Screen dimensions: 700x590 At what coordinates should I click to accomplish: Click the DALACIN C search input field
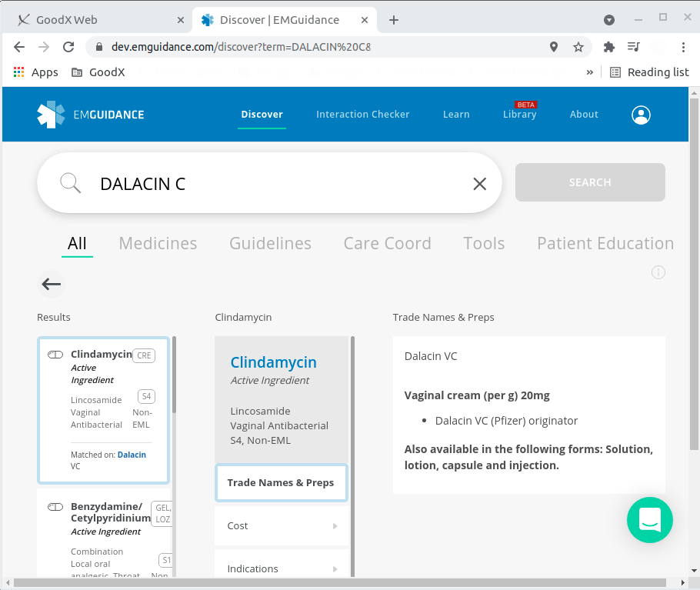(x=277, y=184)
